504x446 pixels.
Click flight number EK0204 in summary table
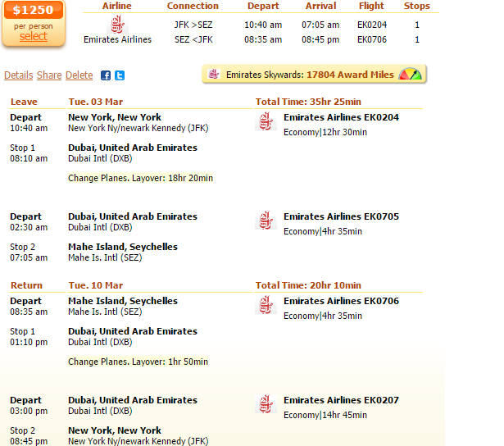click(372, 25)
